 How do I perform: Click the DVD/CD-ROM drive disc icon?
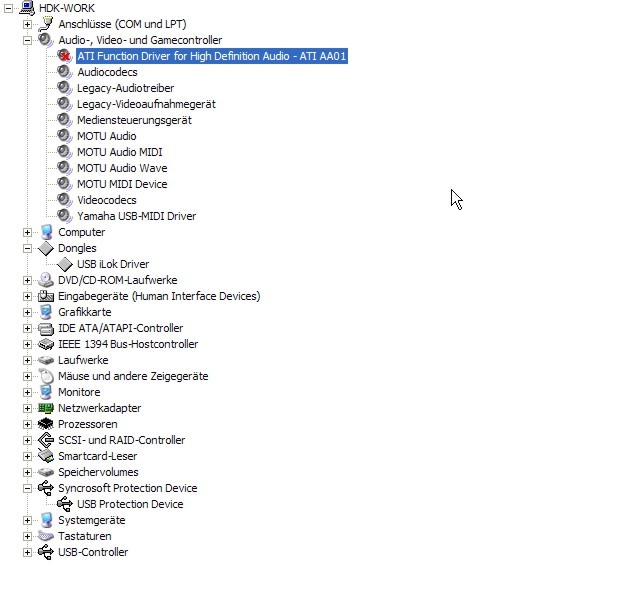pos(46,280)
